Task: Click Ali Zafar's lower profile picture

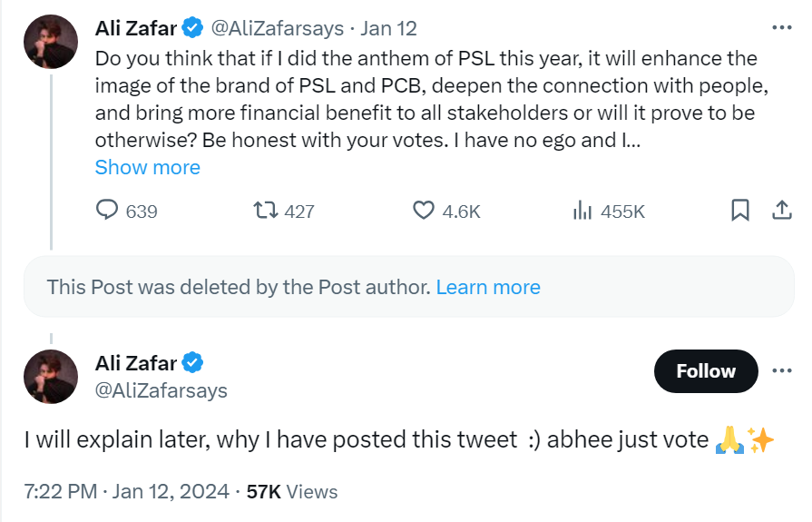Action: point(50,376)
